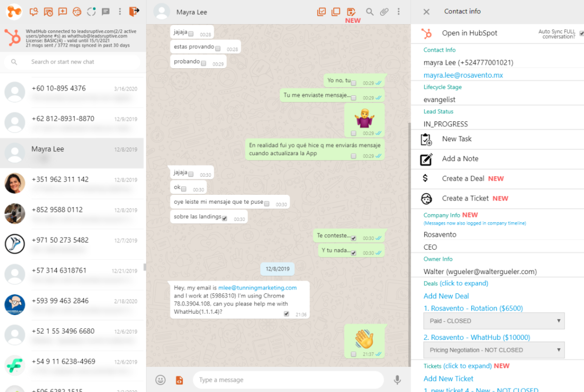This screenshot has width=584, height=392.
Task: Click the paperclip attach icon
Action: [x=384, y=12]
